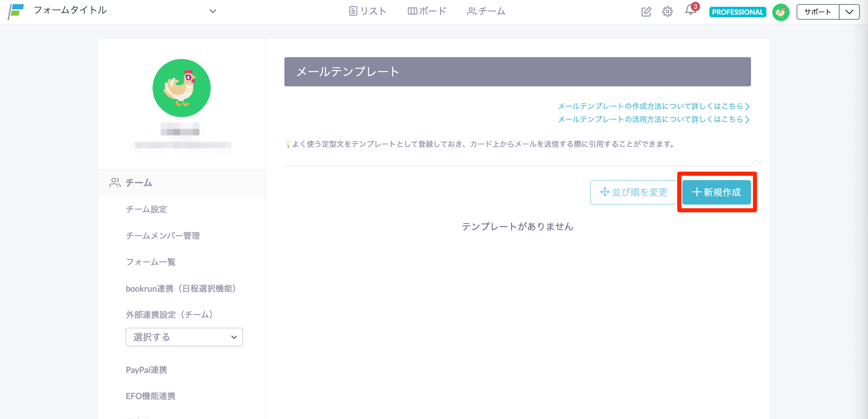Viewport: 868px width, 419px height.
Task: Open the template usage guide link
Action: pyautogui.click(x=654, y=119)
